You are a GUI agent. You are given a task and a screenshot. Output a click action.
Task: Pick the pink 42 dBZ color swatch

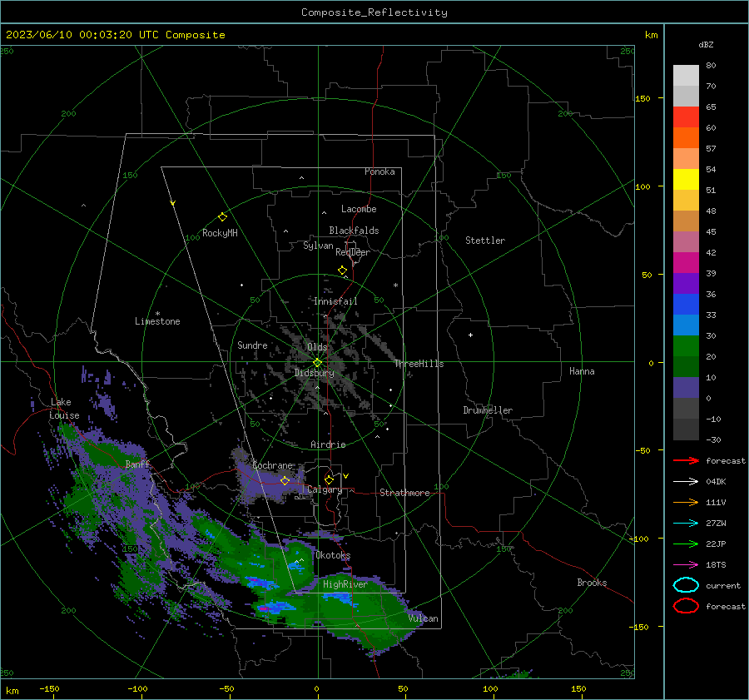(x=686, y=242)
